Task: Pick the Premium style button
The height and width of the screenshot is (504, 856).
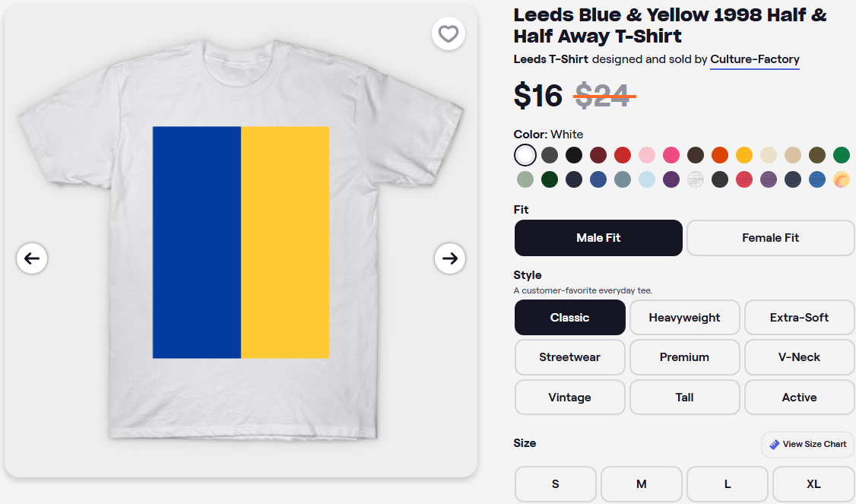Action: (684, 357)
